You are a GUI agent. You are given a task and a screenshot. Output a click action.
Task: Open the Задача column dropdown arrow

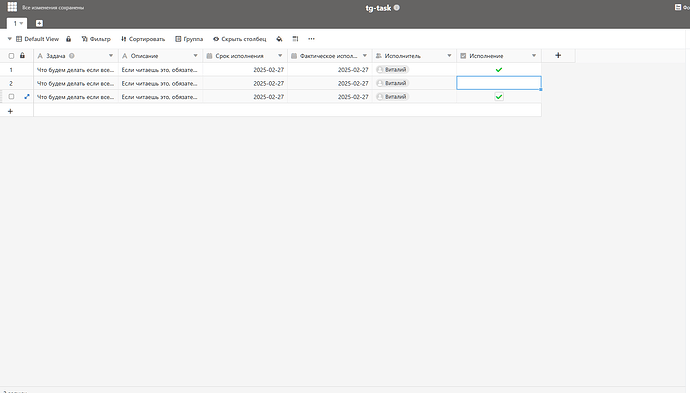tap(111, 55)
